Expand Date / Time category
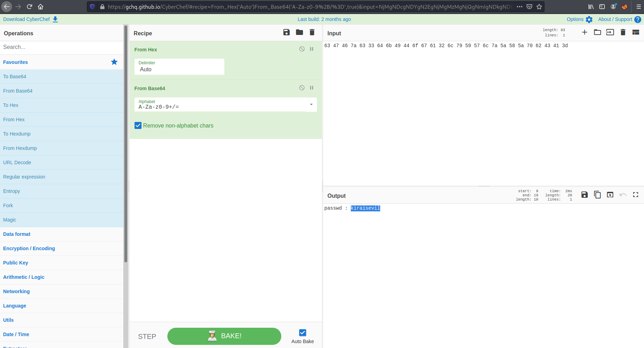This screenshot has height=348, width=644. (61, 334)
